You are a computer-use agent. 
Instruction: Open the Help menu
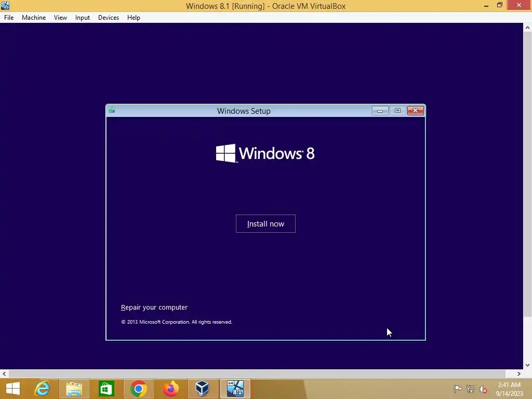[x=134, y=18]
